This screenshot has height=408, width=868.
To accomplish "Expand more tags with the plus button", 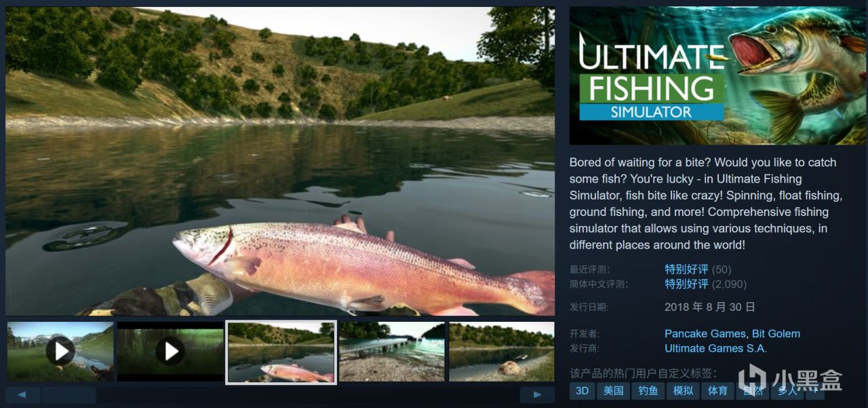I will (815, 390).
